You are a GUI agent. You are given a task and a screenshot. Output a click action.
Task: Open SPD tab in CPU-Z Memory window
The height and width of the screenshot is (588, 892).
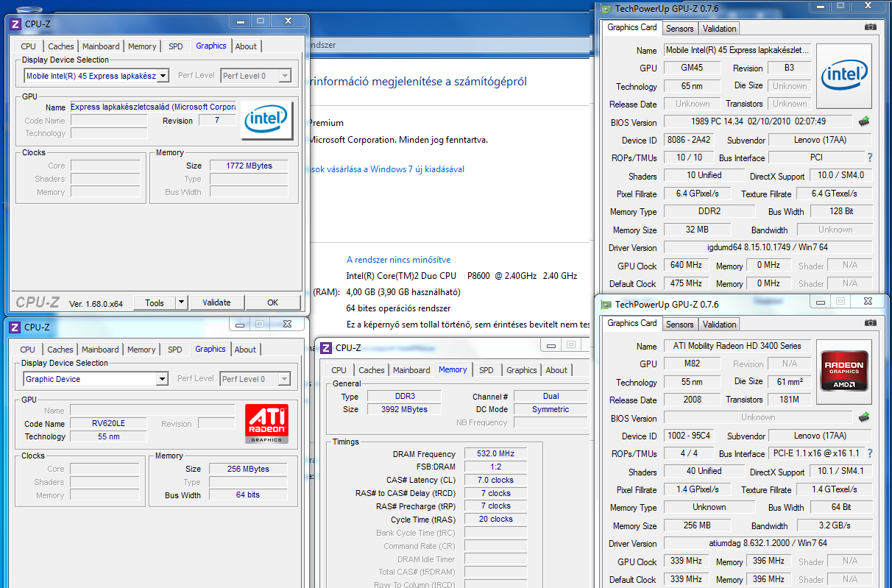(x=486, y=370)
